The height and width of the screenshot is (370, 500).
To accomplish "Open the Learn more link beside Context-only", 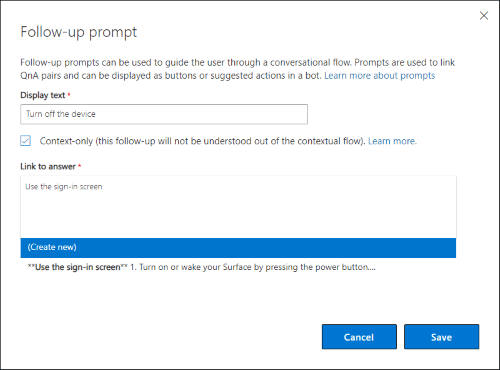I will point(392,141).
